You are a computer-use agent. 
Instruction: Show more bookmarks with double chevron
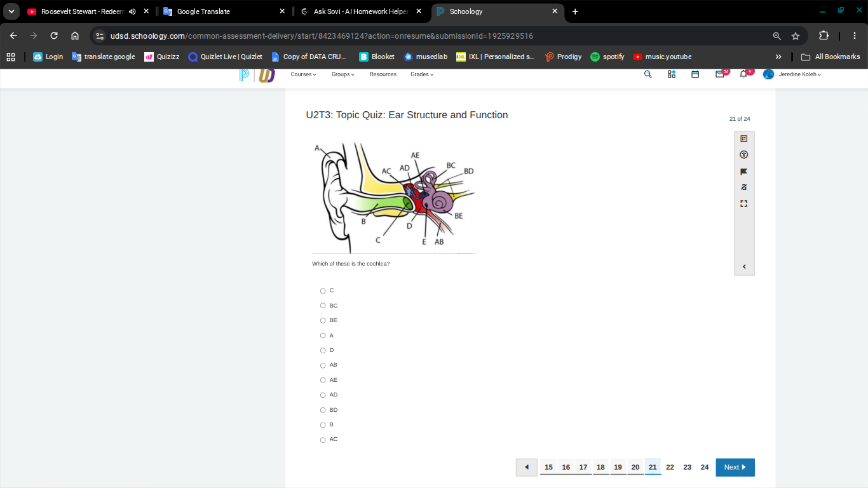778,57
